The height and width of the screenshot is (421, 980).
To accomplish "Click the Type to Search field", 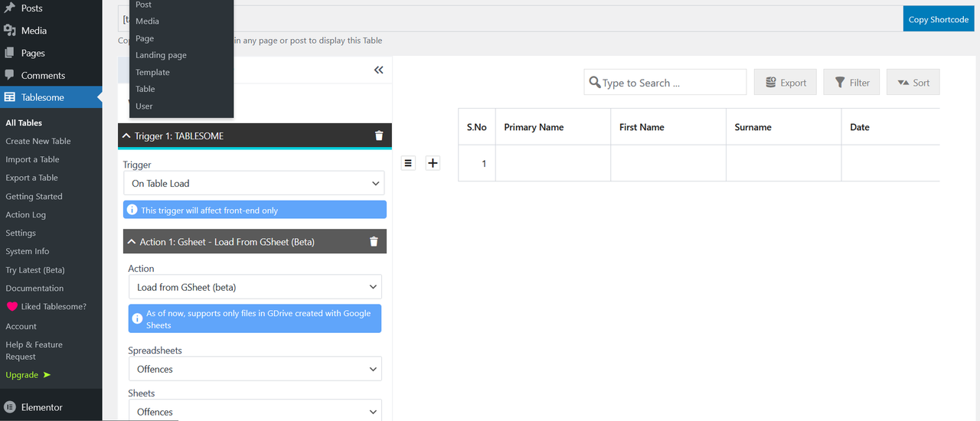I will [665, 83].
